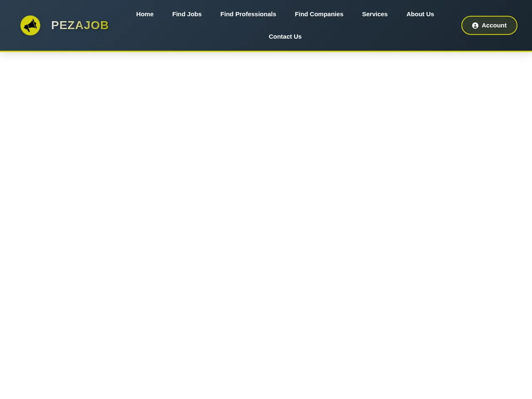Visit the About Us page
Image resolution: width=532 pixels, height=399 pixels.
point(420,14)
